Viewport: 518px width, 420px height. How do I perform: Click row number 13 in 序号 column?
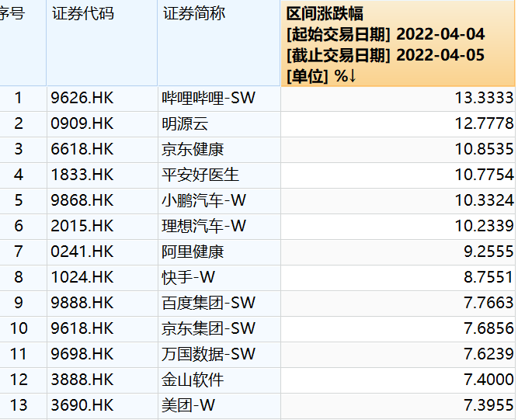coord(19,405)
